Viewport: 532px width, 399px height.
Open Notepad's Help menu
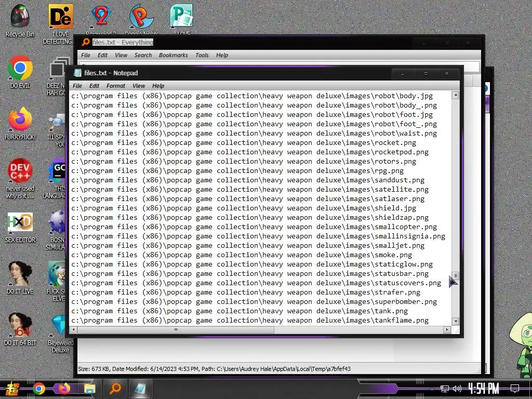pyautogui.click(x=158, y=86)
